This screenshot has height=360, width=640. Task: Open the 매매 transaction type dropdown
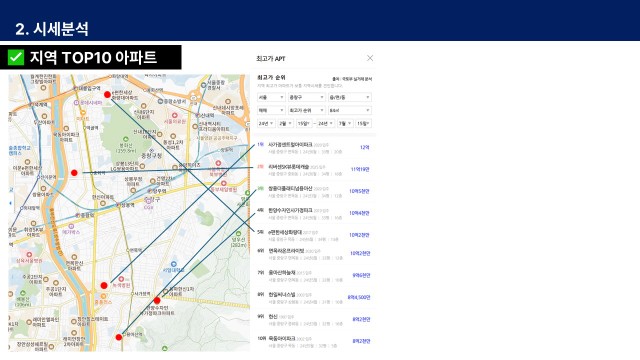click(271, 111)
